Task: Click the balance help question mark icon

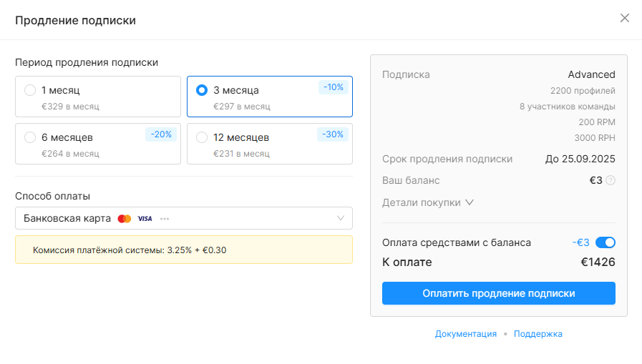Action: 610,180
